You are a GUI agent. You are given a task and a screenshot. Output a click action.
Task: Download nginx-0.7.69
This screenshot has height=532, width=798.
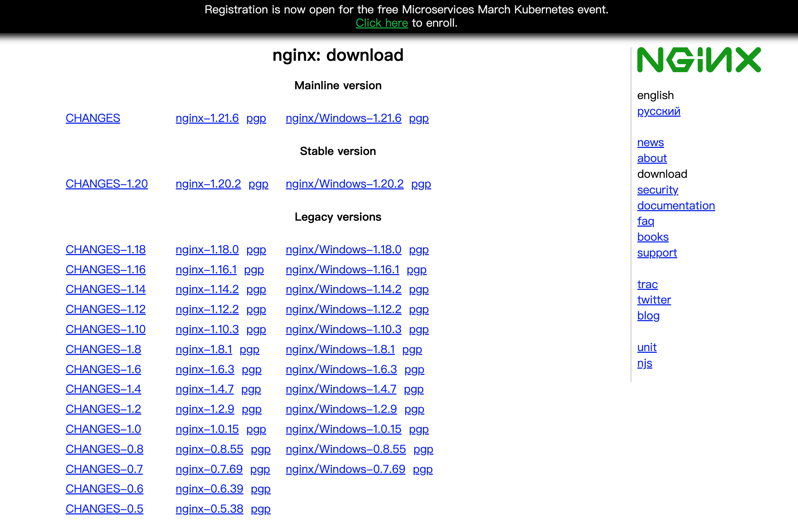(x=209, y=469)
